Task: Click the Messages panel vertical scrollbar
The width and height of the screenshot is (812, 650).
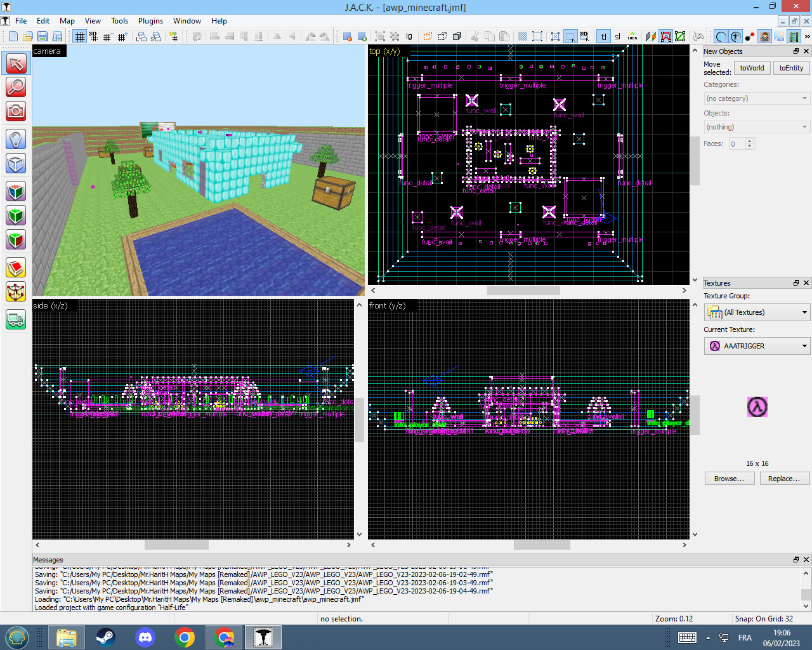Action: point(806,588)
